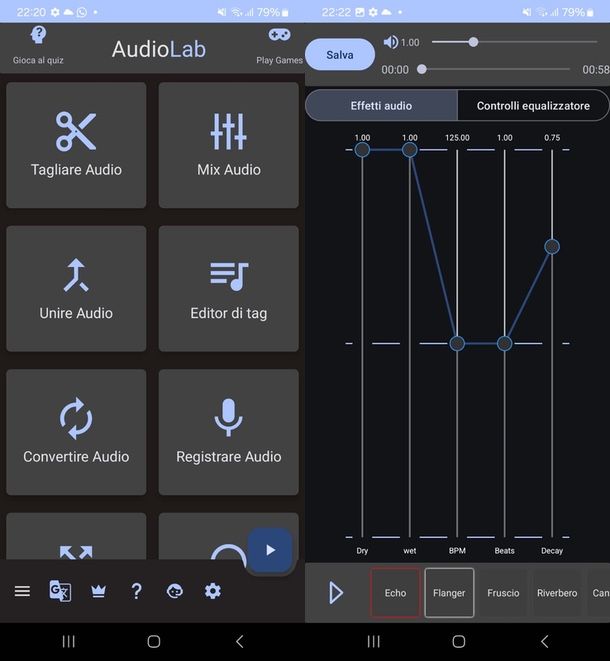
Task: Tap the partially visible arrows tile
Action: click(x=76, y=537)
